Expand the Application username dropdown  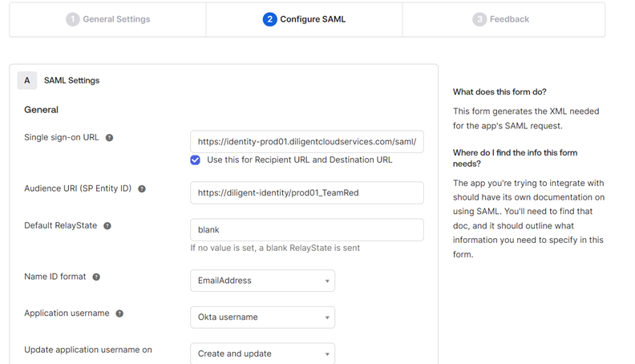tap(262, 317)
